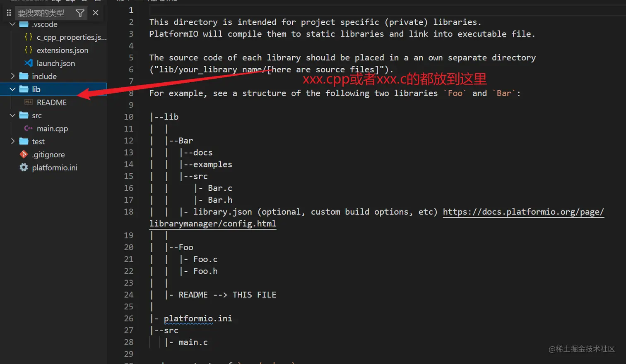Click '|--Foo' text on line 20
This screenshot has height=364, width=626.
[x=179, y=247]
